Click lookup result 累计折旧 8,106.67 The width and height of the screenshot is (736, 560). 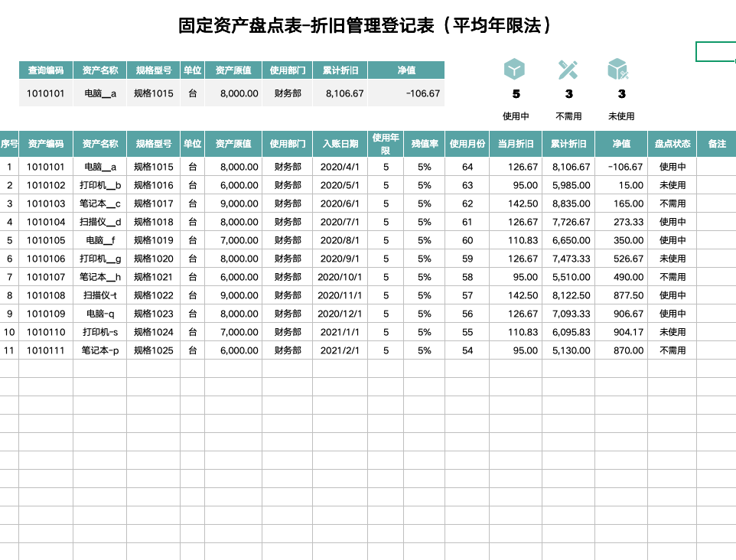click(340, 93)
